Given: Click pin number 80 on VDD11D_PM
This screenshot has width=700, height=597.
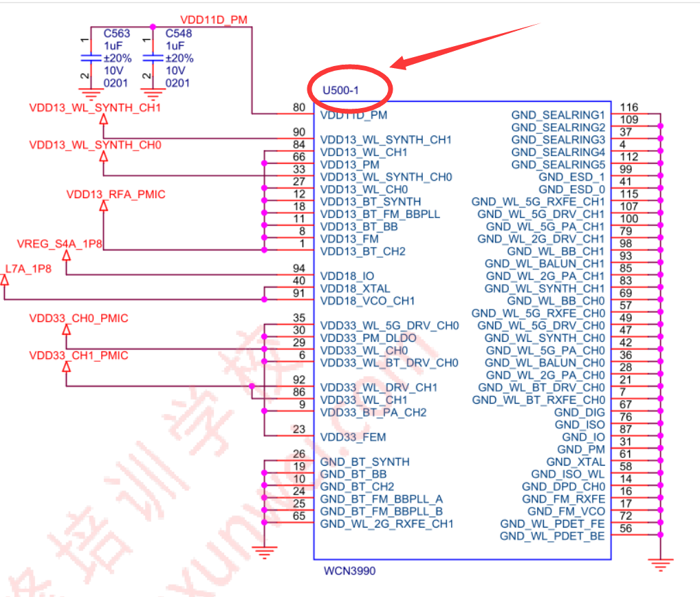Looking at the screenshot, I should tap(299, 107).
